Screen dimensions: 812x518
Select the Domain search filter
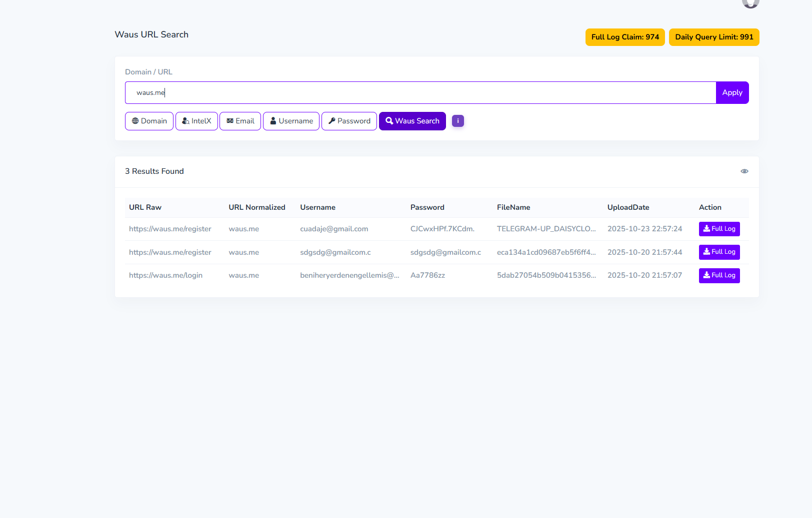(149, 121)
